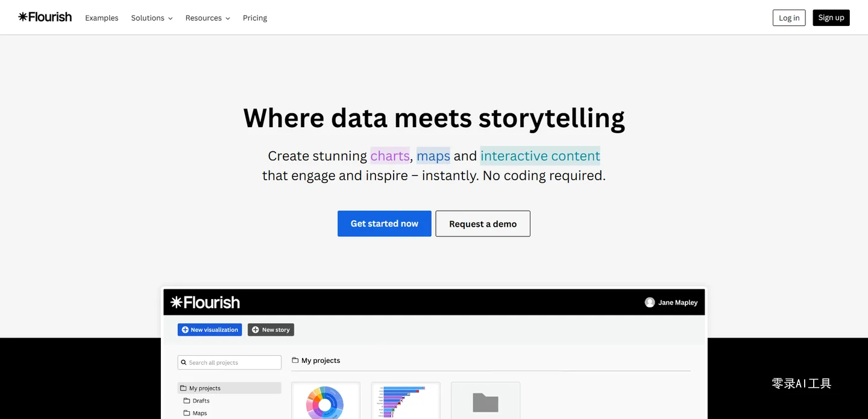
Task: Click the Flourish logo in the dashboard preview
Action: pyautogui.click(x=205, y=303)
